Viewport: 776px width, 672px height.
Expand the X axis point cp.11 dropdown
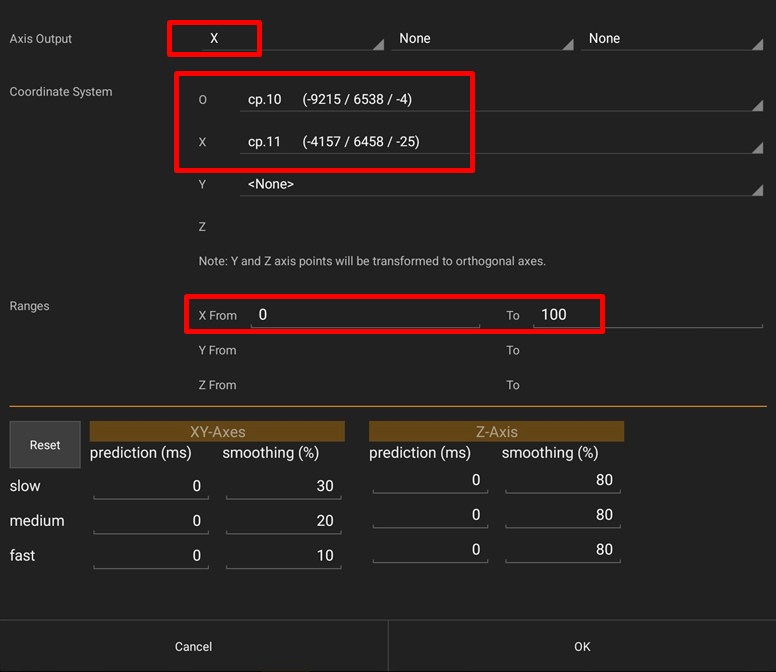pos(500,142)
